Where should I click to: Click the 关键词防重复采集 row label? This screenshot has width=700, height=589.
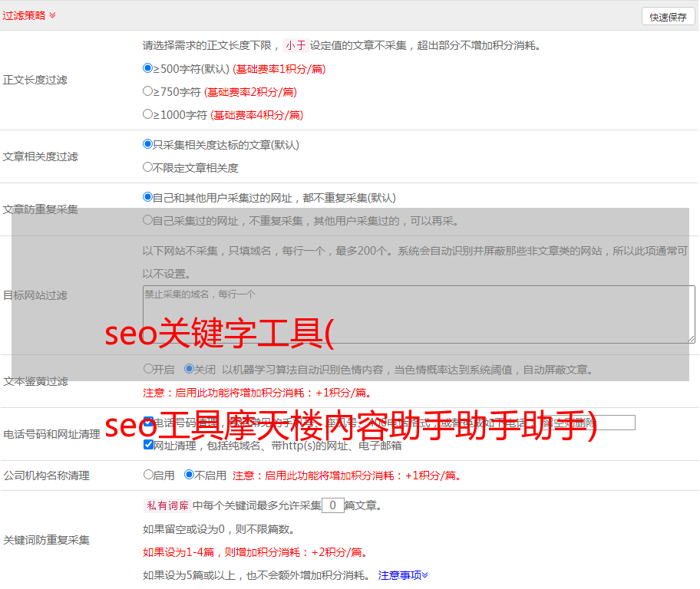(46, 541)
